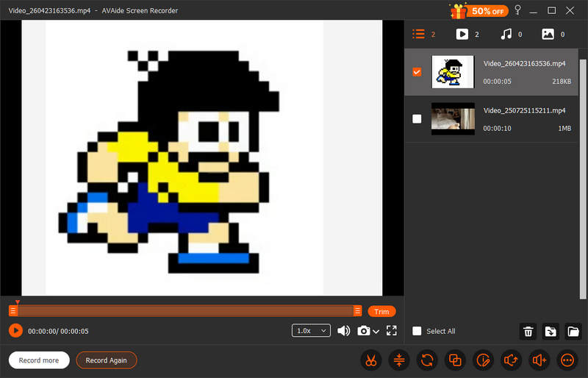Image resolution: width=588 pixels, height=378 pixels.
Task: Click the trim end handle on timeline
Action: pos(357,311)
